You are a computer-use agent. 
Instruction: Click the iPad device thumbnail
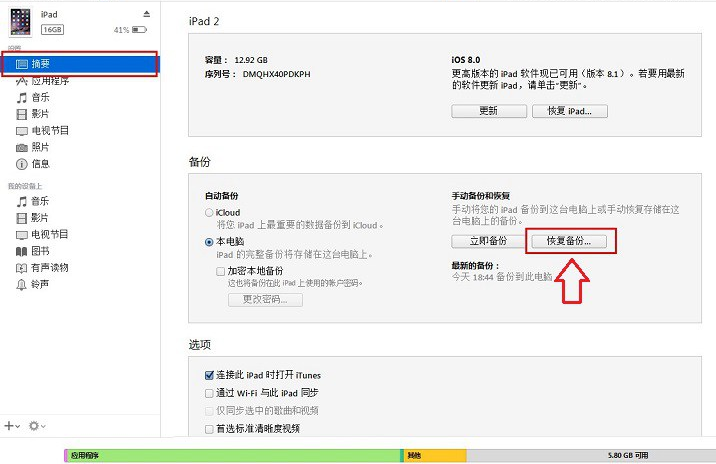21,22
